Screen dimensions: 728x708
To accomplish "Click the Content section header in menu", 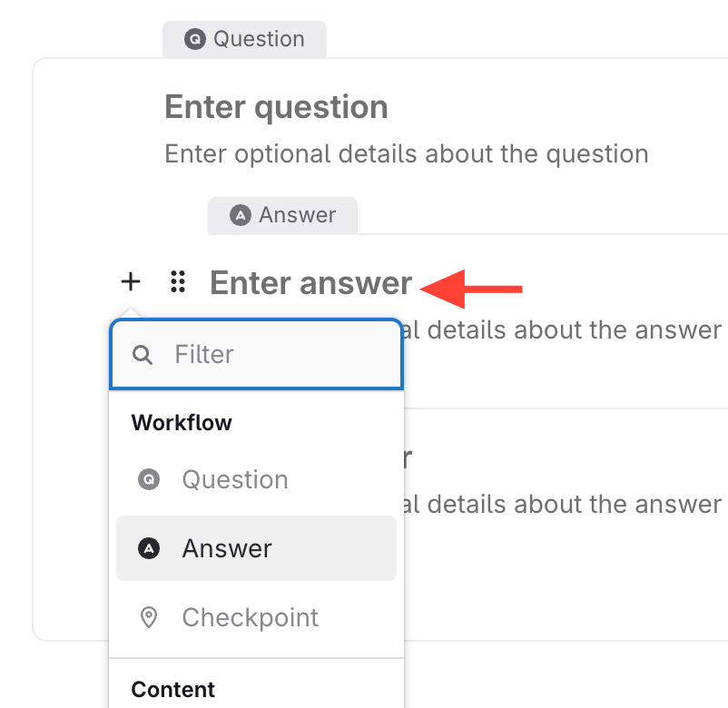I will point(173,689).
